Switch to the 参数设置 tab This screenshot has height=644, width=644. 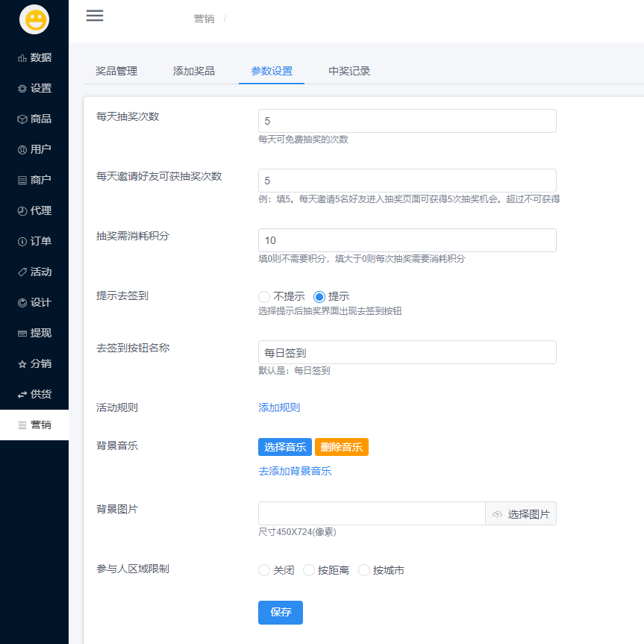click(x=272, y=71)
